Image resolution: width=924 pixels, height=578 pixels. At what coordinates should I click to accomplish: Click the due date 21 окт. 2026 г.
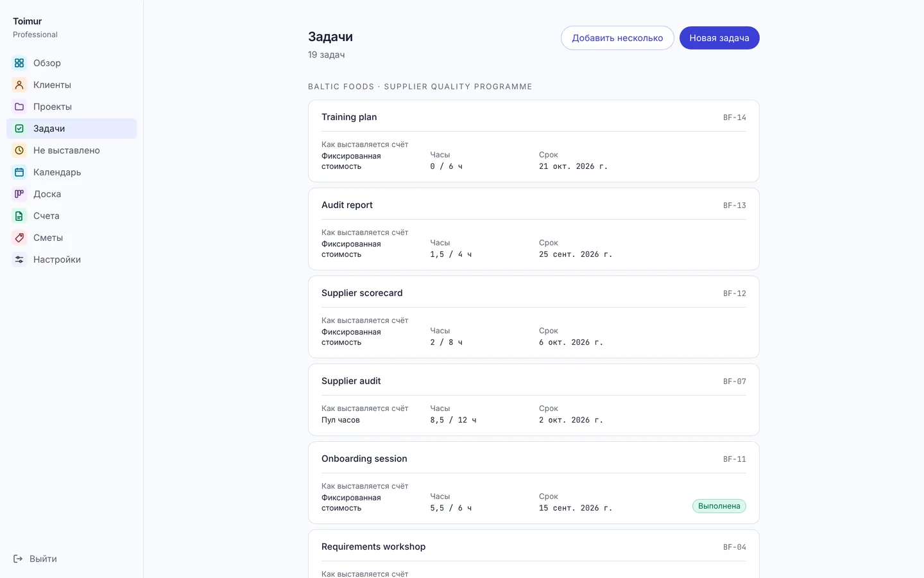pos(574,166)
